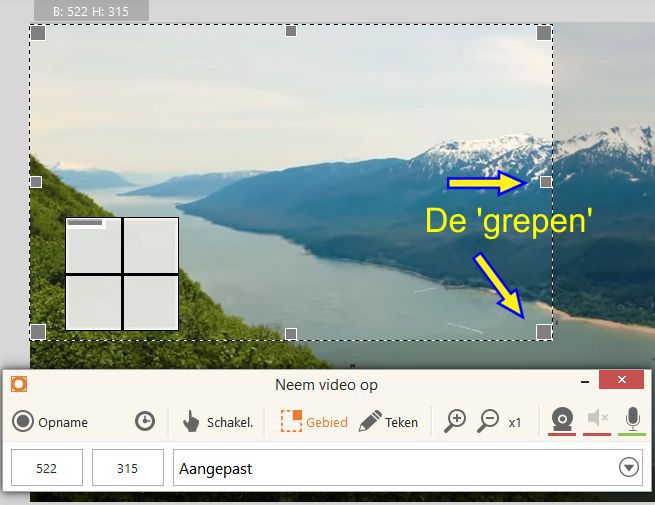This screenshot has width=655, height=505.
Task: Click the height field showing 315
Action: tap(128, 467)
